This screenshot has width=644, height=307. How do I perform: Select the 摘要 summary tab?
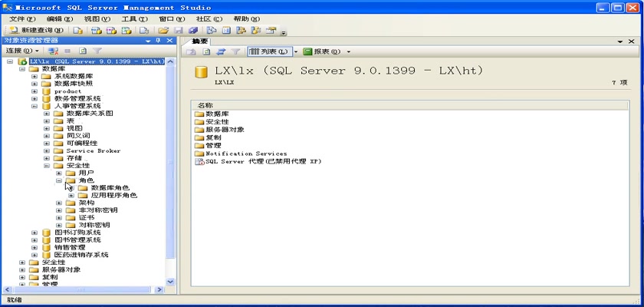pos(200,41)
